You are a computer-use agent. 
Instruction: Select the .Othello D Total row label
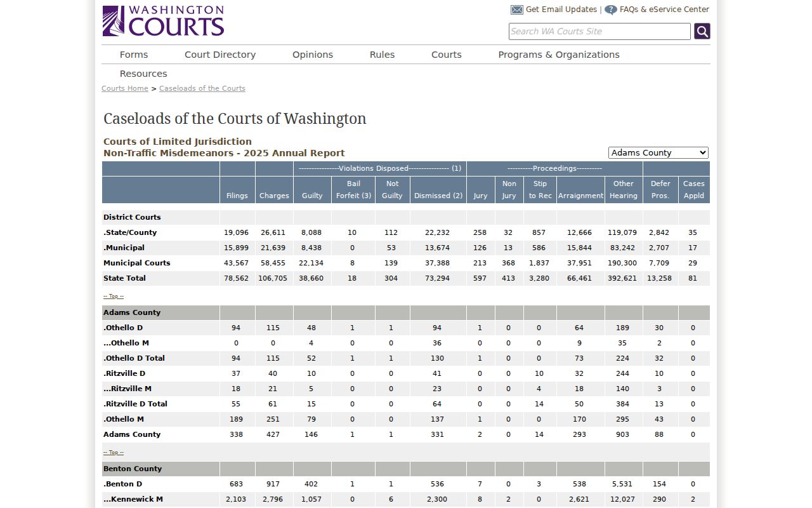click(134, 358)
